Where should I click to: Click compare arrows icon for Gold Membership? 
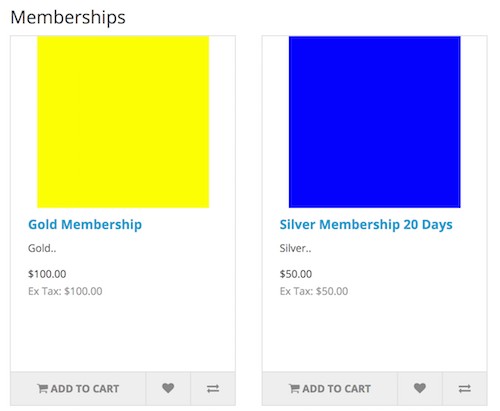click(213, 389)
